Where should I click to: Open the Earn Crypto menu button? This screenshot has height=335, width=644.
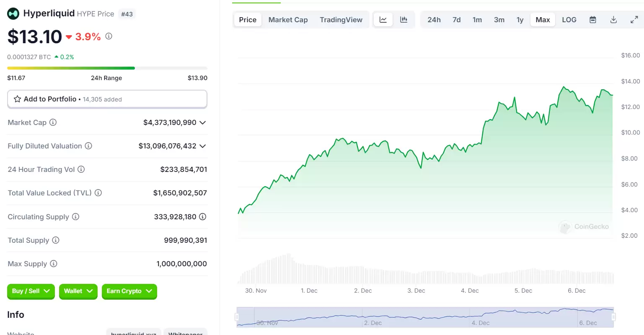[129, 291]
